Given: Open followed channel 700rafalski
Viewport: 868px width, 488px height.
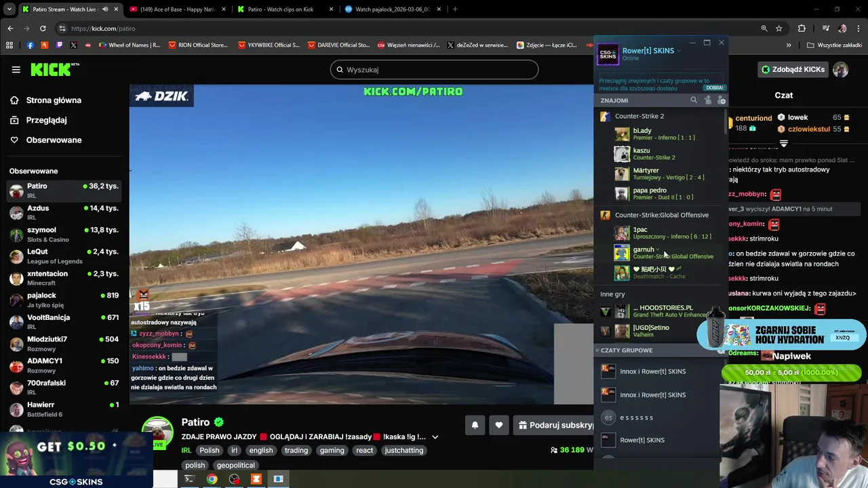Looking at the screenshot, I should tap(64, 387).
